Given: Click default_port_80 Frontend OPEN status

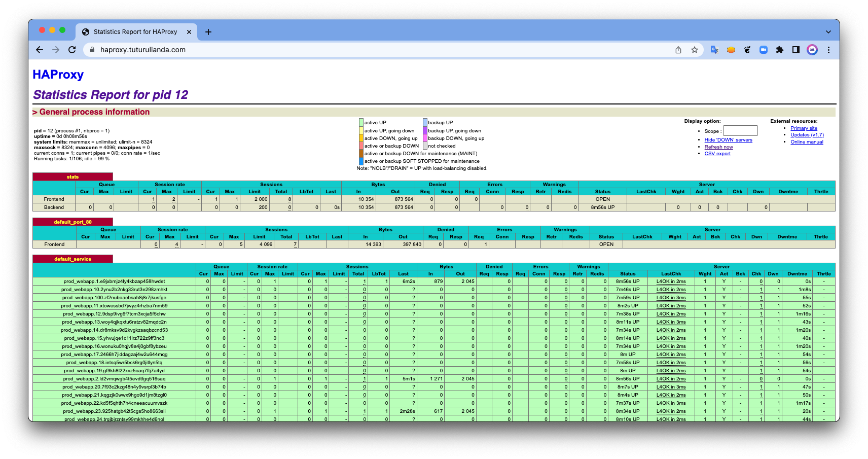Looking at the screenshot, I should (x=606, y=244).
